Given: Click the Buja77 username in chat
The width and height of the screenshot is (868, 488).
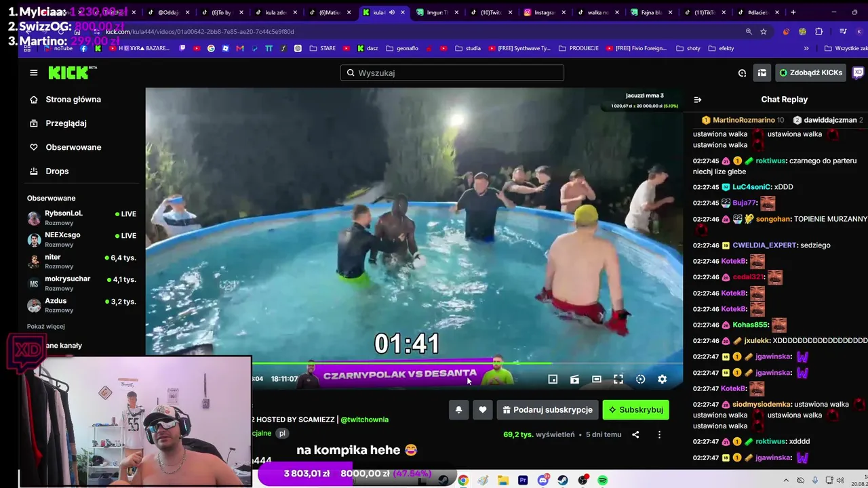Looking at the screenshot, I should [x=745, y=203].
